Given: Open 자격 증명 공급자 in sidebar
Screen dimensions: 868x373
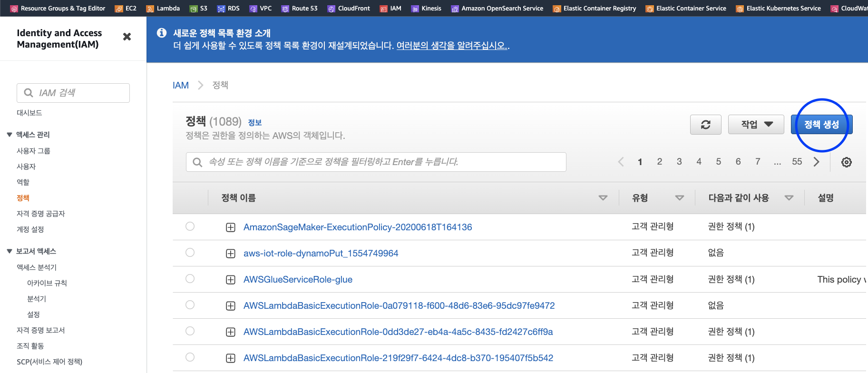Looking at the screenshot, I should (41, 214).
